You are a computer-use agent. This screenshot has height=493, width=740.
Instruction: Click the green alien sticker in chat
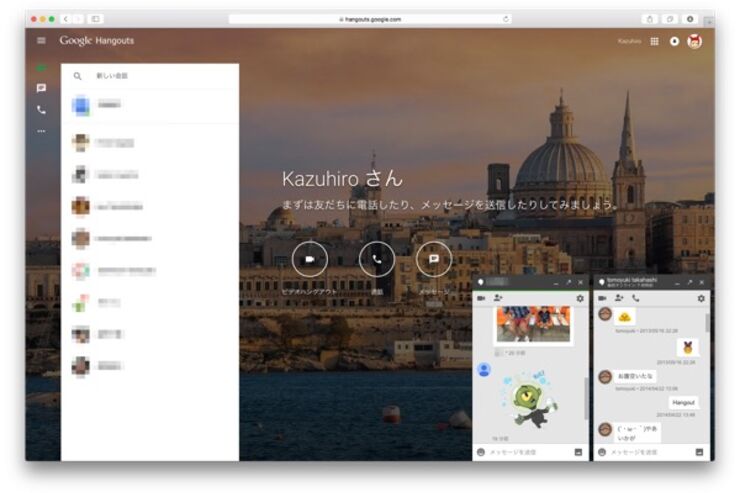530,400
